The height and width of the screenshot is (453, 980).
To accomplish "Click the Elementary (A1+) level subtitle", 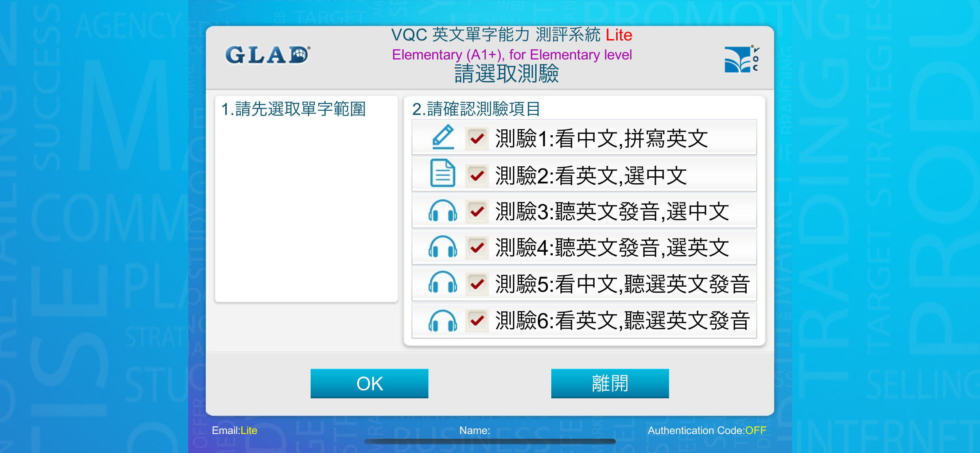I will [x=512, y=55].
